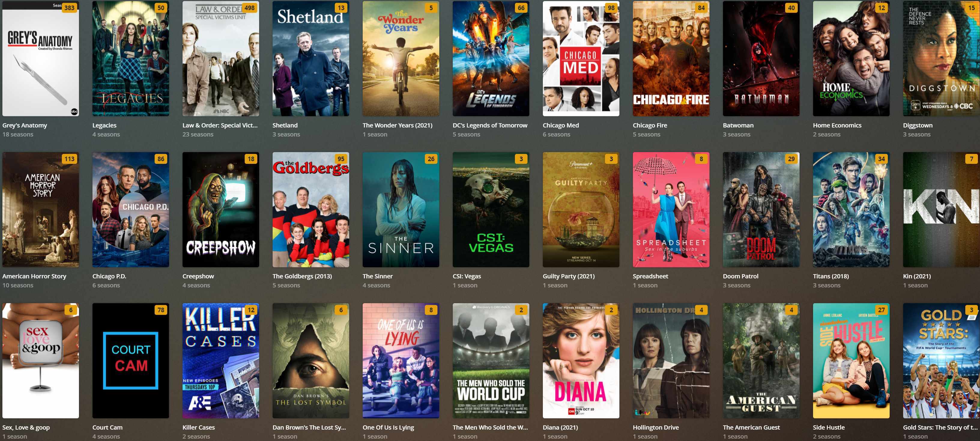This screenshot has height=441, width=980.
Task: Click the Killer Cases title text
Action: (198, 427)
